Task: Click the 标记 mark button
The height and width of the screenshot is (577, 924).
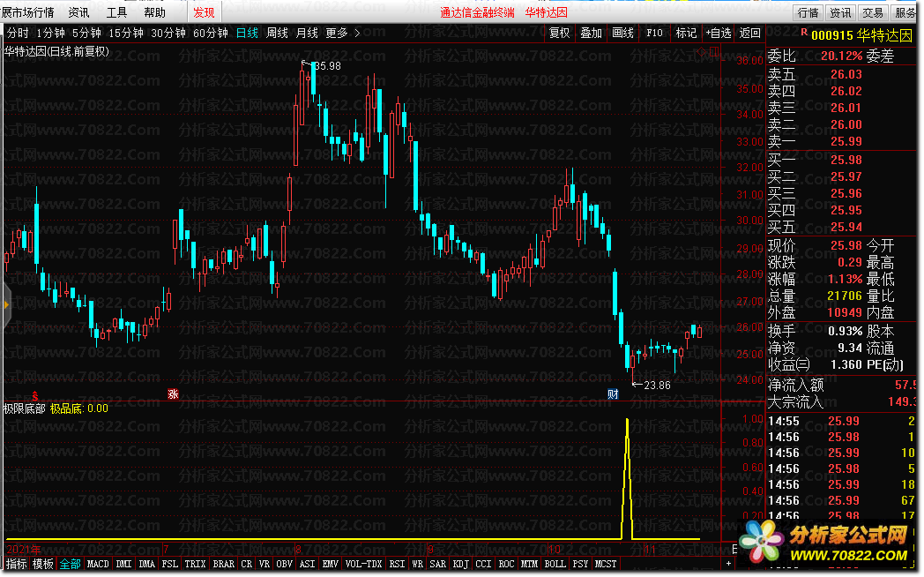Action: pos(686,33)
